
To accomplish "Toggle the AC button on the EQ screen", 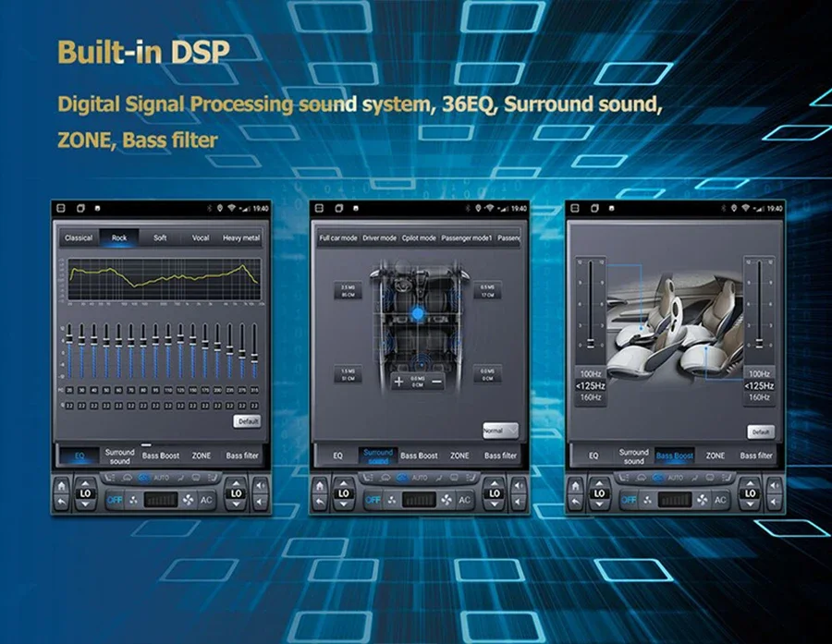I will click(x=206, y=500).
